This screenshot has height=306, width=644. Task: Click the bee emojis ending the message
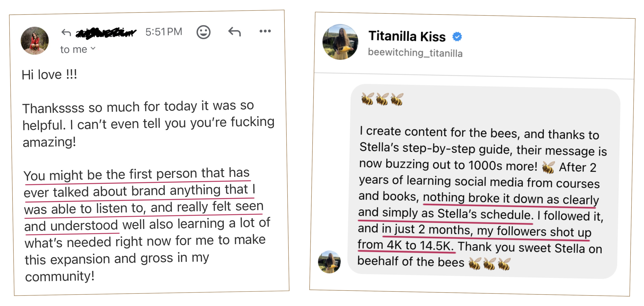[x=489, y=264]
